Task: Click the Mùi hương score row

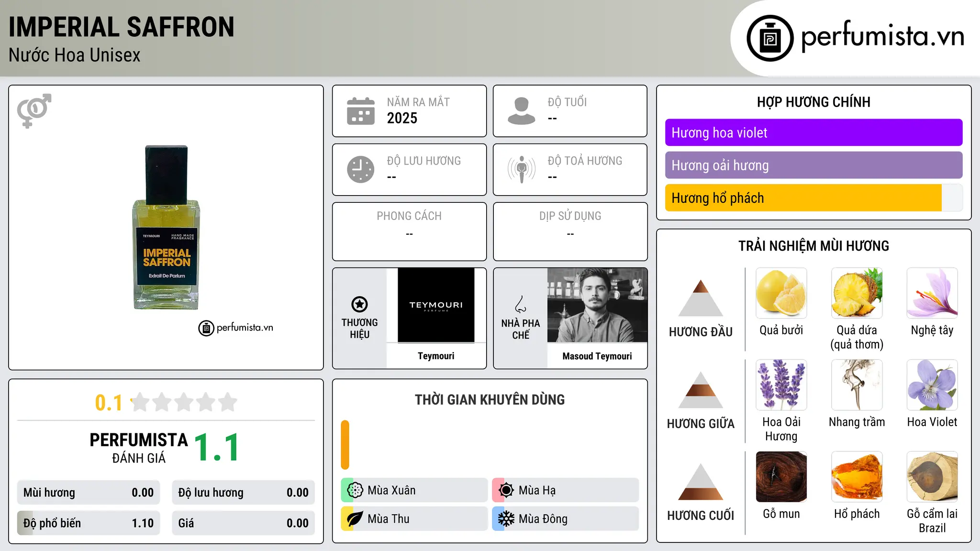Action: click(89, 493)
